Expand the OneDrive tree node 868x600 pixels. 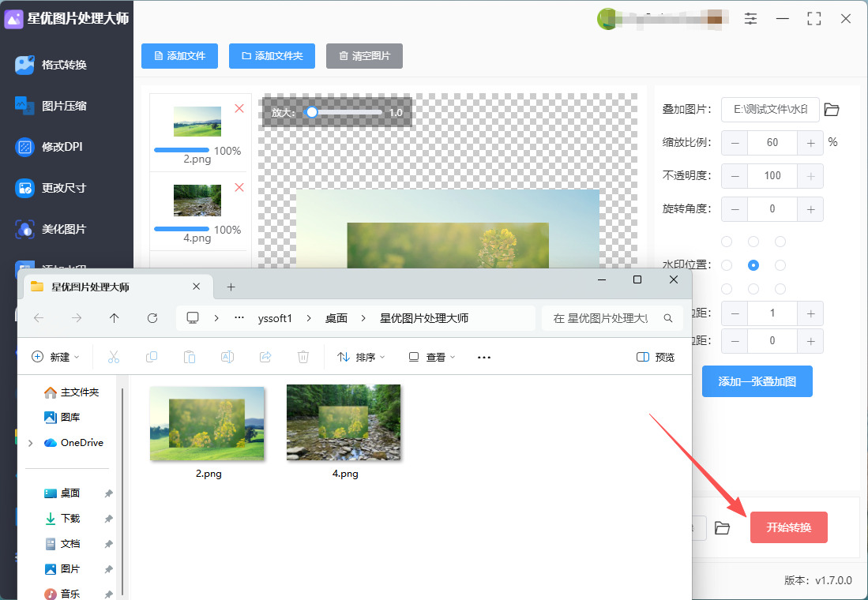[30, 443]
